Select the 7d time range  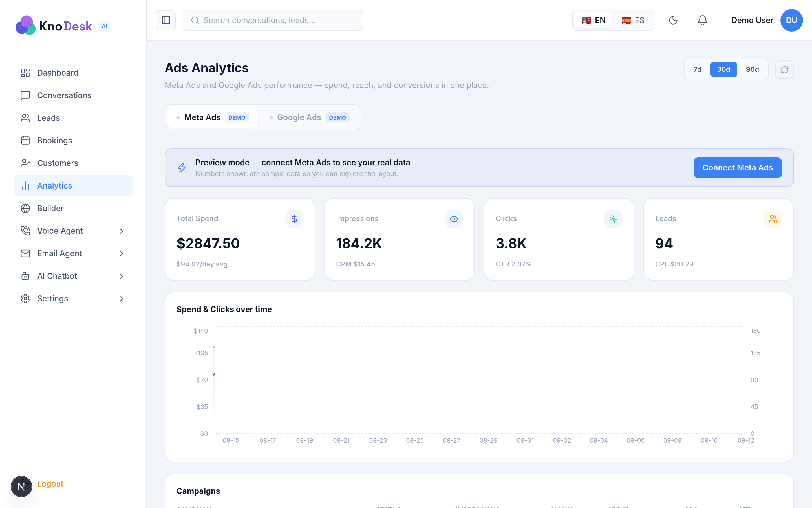pyautogui.click(x=697, y=69)
